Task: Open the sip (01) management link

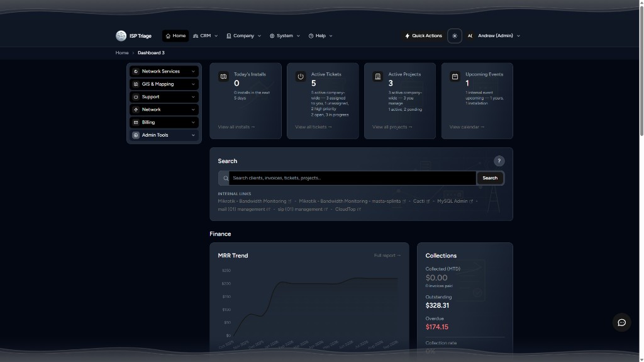Action: click(303, 210)
